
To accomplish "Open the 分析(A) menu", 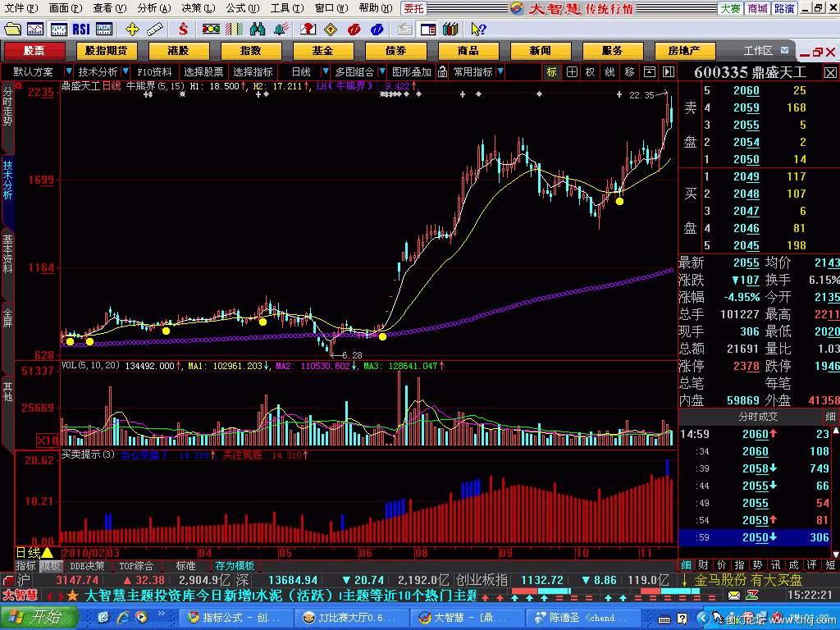I will click(x=153, y=8).
